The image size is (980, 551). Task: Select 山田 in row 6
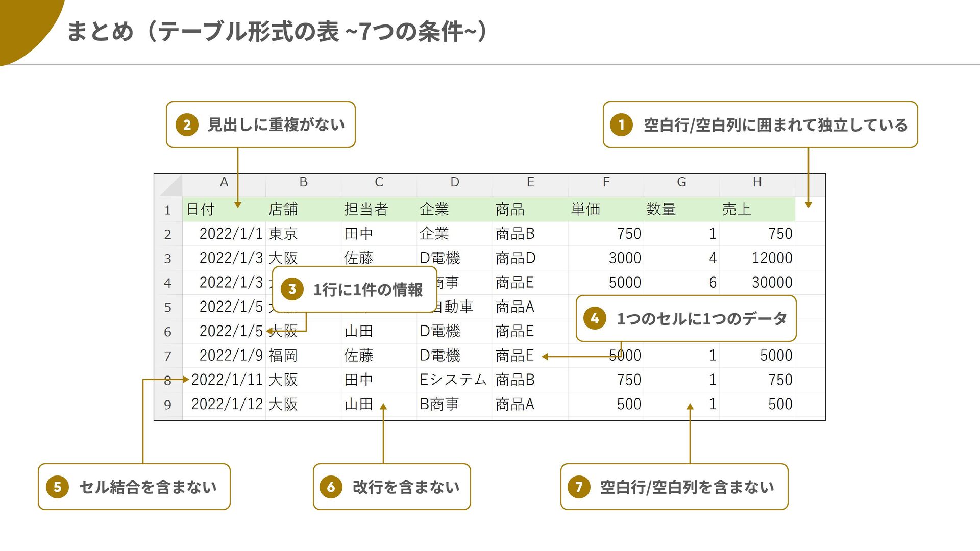tap(379, 332)
